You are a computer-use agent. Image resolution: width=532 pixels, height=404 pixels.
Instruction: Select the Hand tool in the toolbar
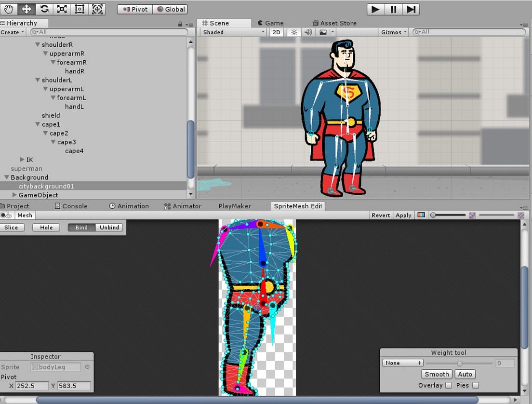8,9
